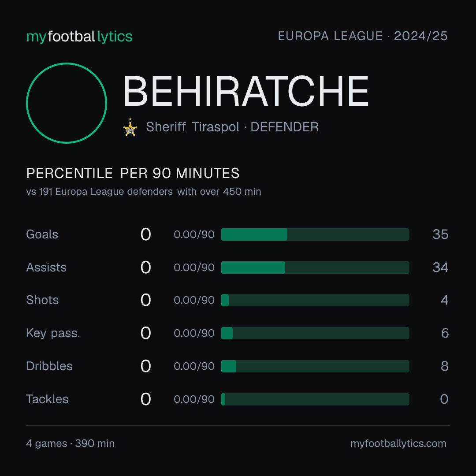Viewport: 476px width, 476px height.
Task: Click the Goals percentile value 35
Action: point(440,234)
